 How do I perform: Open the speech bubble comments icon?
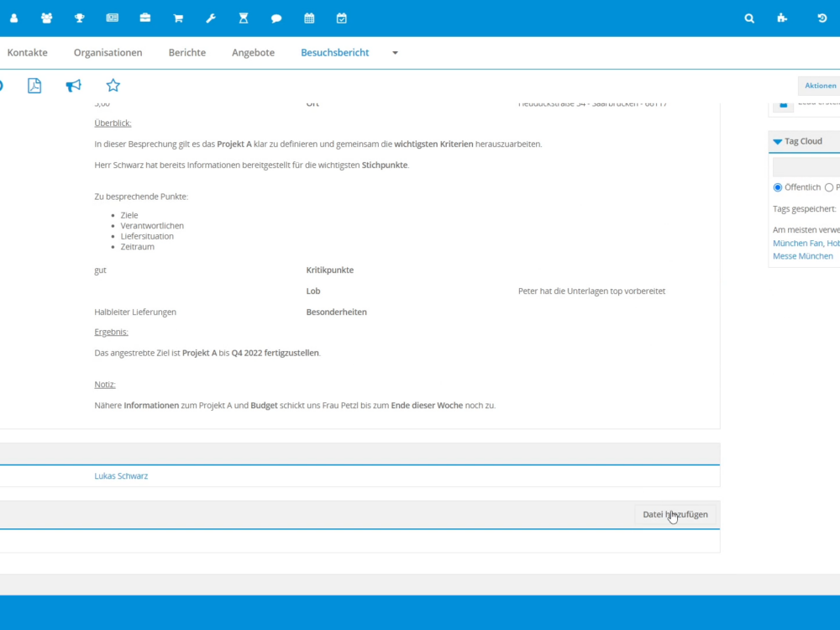click(x=276, y=18)
